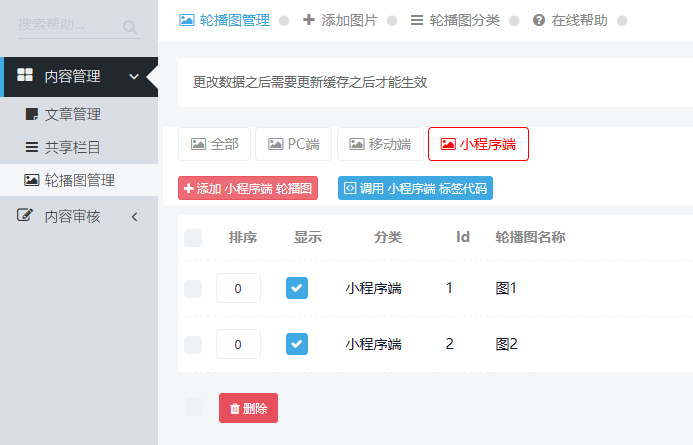Click the top 轮播图管理 picture icon
Viewport: 693px width, 445px height.
187,20
